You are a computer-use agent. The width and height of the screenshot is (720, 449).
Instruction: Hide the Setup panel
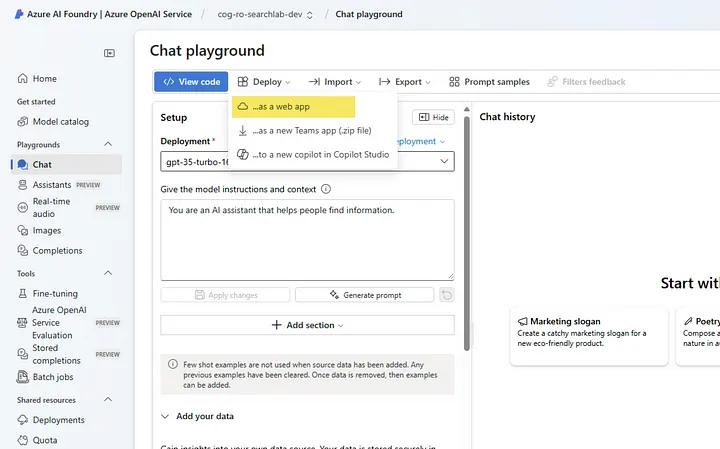coord(433,117)
